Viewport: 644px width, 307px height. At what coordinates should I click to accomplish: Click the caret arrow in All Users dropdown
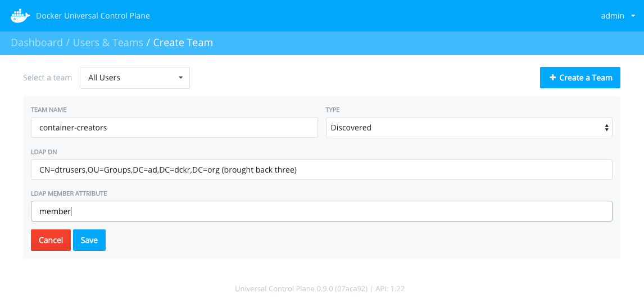click(181, 78)
